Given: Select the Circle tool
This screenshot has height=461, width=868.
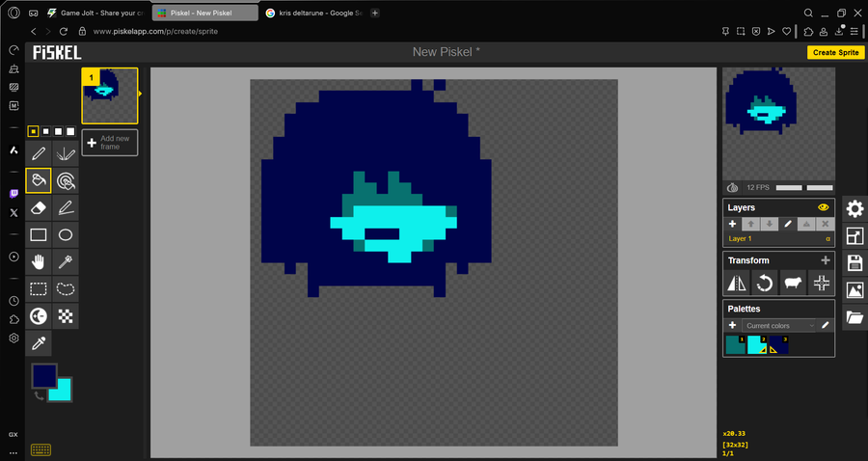Looking at the screenshot, I should tap(66, 234).
